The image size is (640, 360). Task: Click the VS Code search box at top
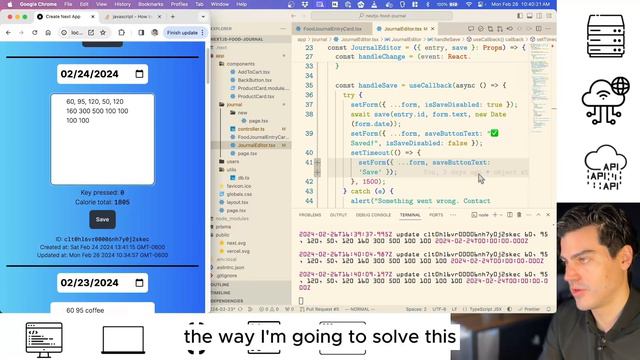(382, 16)
